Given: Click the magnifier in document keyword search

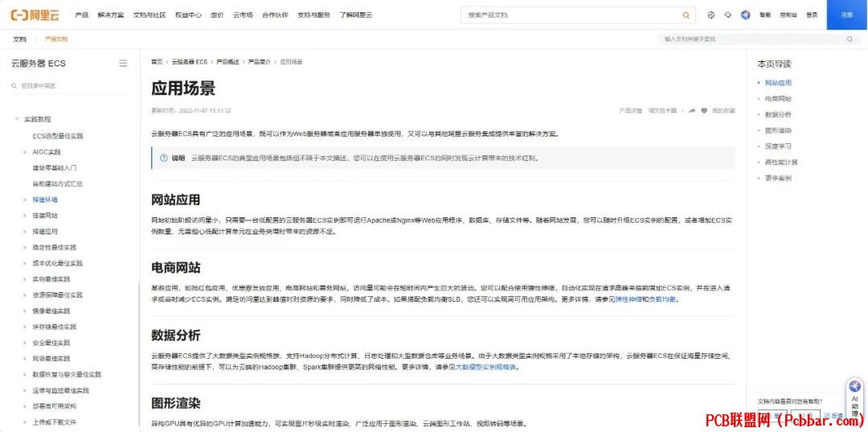Looking at the screenshot, I should (850, 39).
